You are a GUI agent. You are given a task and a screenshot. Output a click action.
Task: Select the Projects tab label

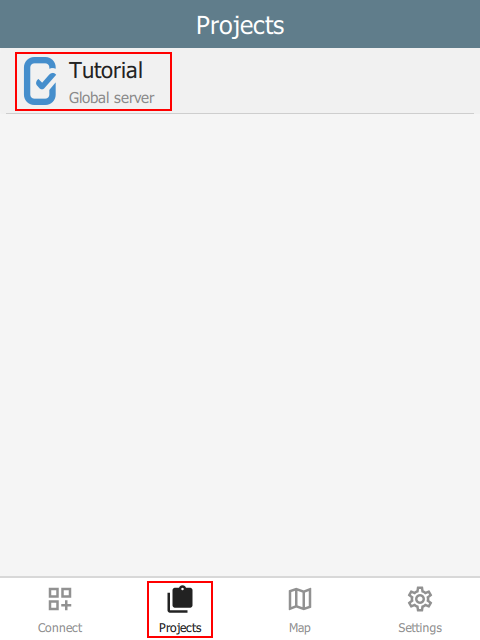coord(180,628)
